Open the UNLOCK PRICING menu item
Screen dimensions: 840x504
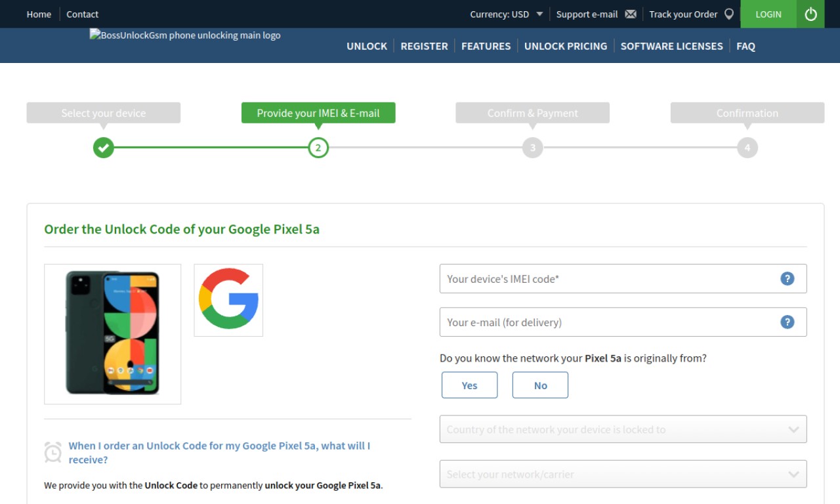tap(566, 46)
